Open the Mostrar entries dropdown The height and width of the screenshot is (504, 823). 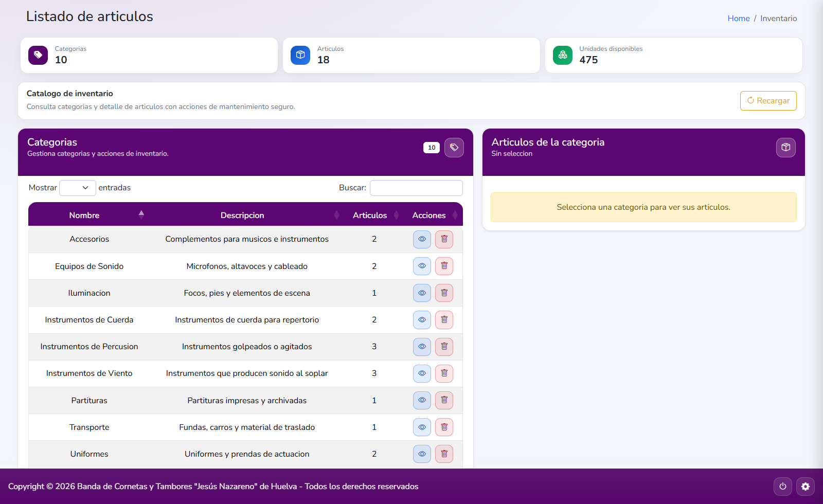coord(77,188)
